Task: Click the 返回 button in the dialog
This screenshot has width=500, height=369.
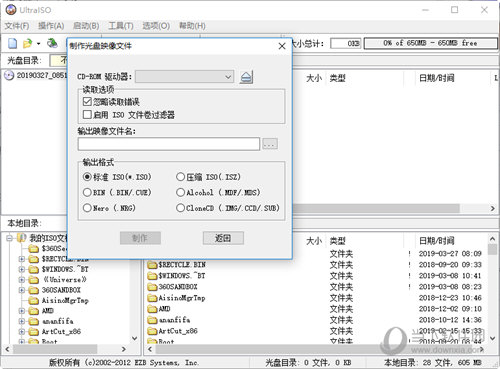Action: (223, 238)
